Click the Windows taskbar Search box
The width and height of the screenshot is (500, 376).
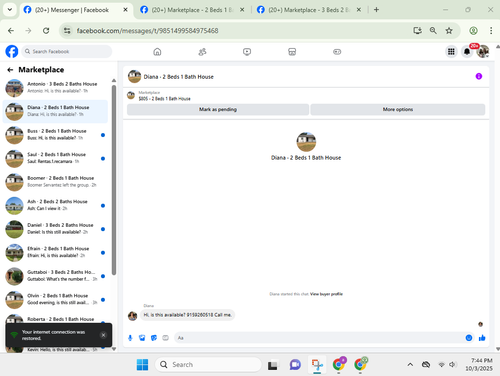click(208, 364)
